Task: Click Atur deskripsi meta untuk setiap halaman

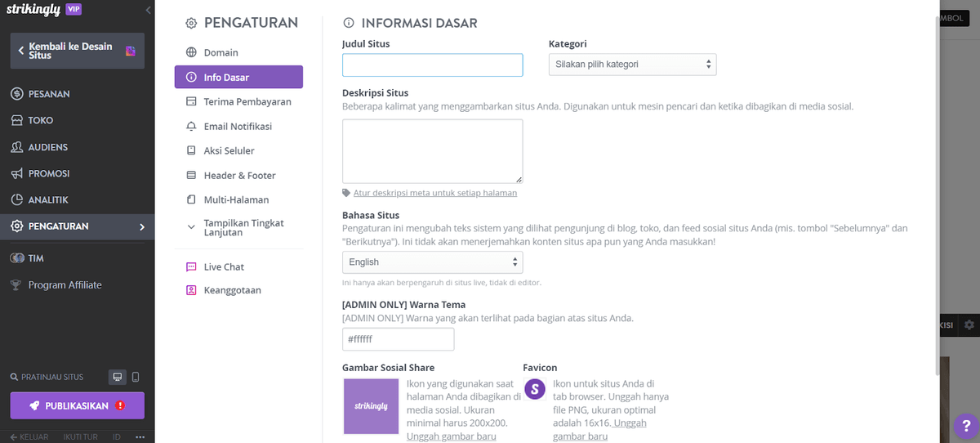Action: tap(435, 193)
